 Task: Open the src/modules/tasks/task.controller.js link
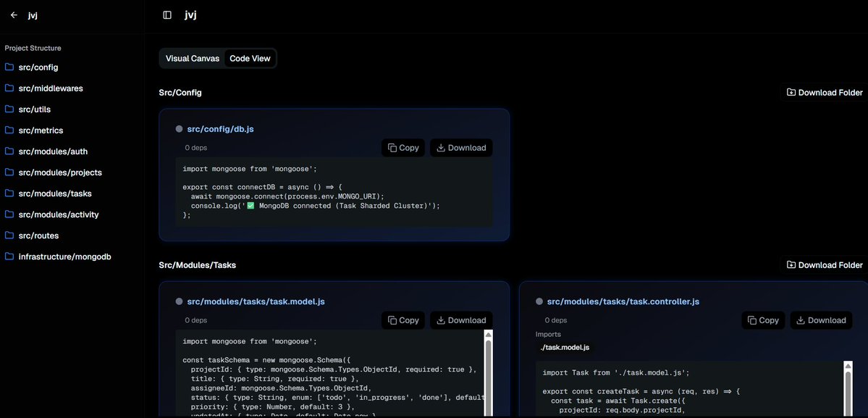point(623,302)
